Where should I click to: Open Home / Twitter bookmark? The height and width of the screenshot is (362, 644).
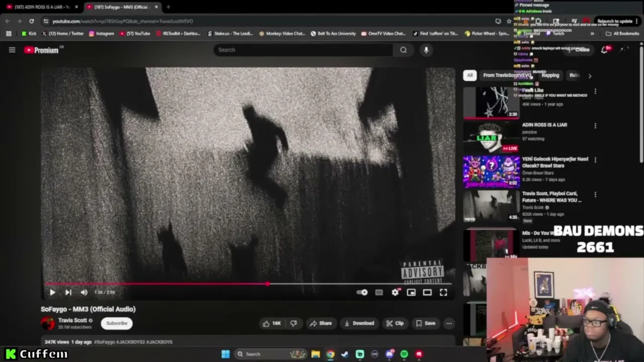pos(63,34)
